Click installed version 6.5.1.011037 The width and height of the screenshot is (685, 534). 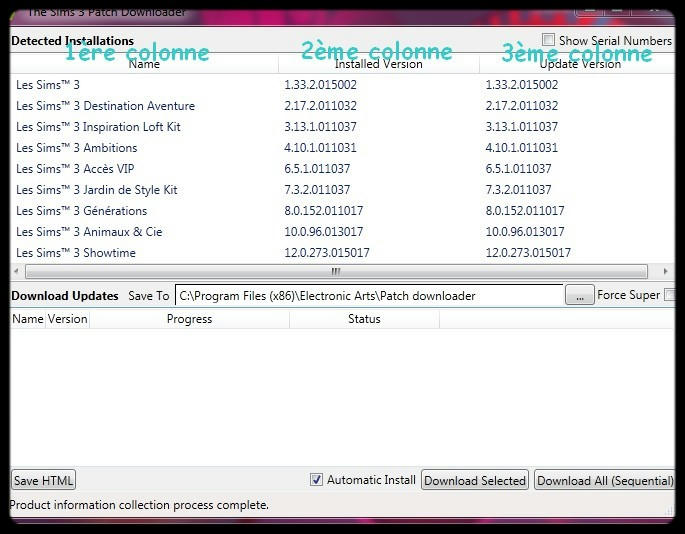coord(317,169)
